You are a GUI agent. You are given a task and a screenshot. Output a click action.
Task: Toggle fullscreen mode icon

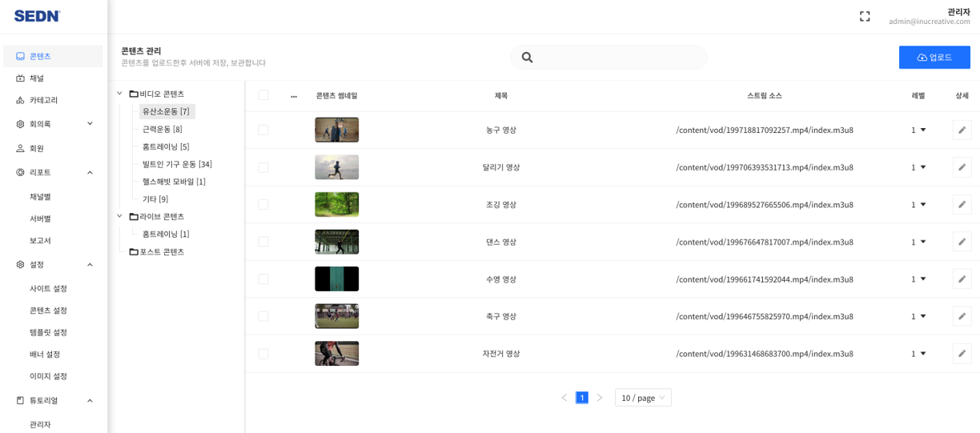click(865, 16)
